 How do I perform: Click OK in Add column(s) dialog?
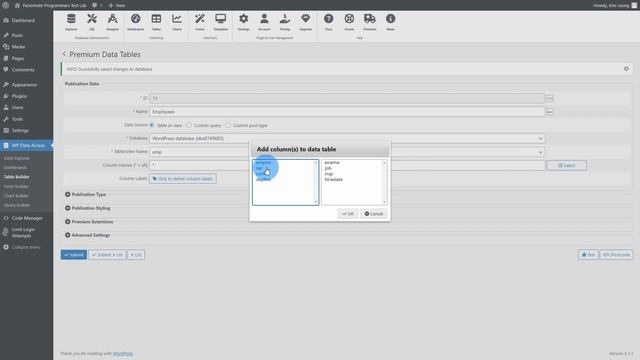click(348, 213)
